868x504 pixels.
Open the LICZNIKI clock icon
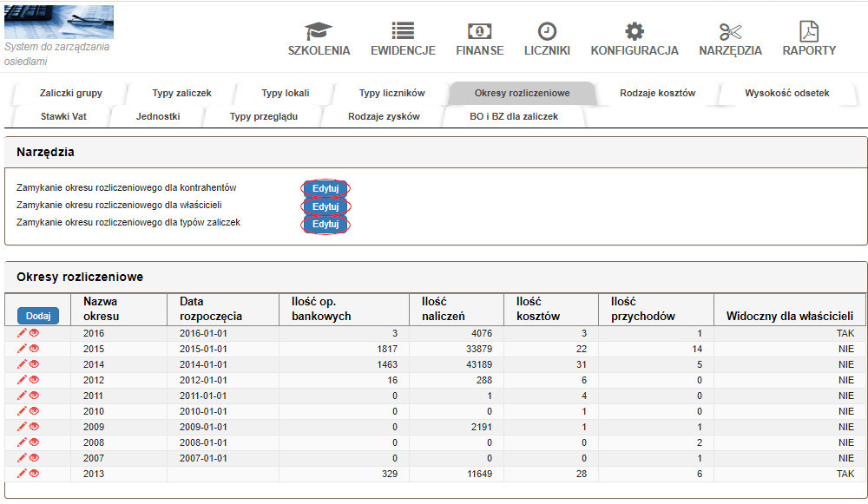click(x=547, y=31)
